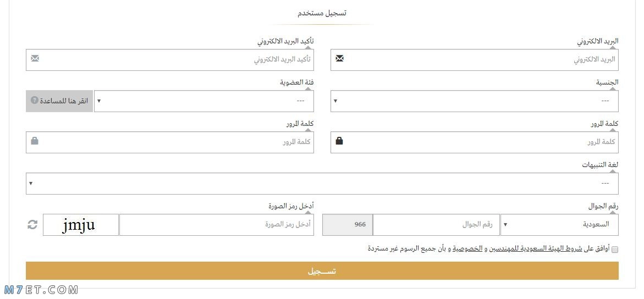The width and height of the screenshot is (644, 299).
Task: Focus the تأكيد البريد الالكتروني confirm email field
Action: (169, 60)
